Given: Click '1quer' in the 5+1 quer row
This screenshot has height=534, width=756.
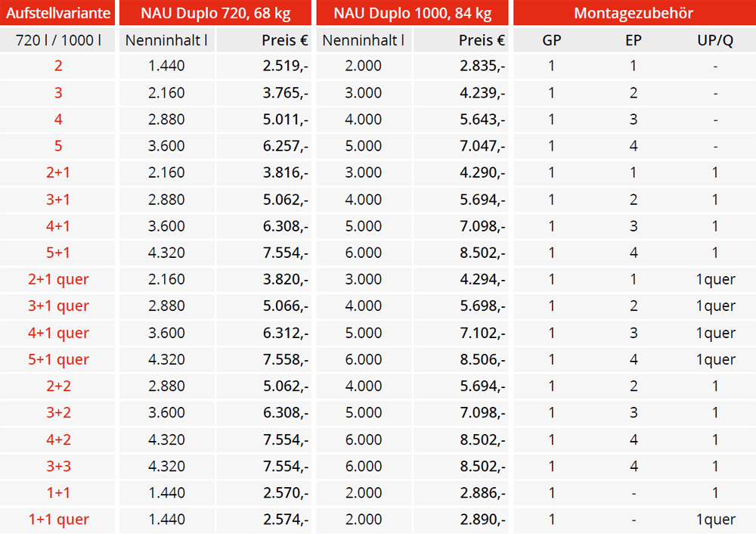Looking at the screenshot, I should [715, 360].
